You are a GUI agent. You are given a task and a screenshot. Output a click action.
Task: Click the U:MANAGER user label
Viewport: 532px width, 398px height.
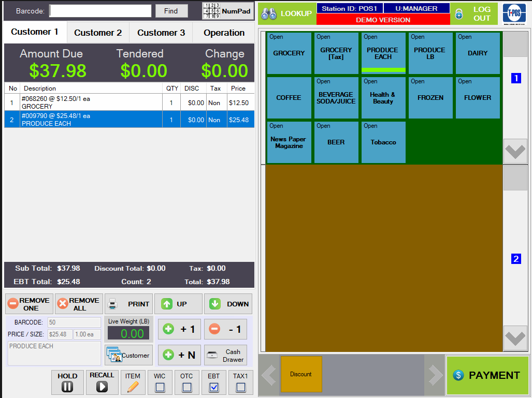pyautogui.click(x=416, y=8)
